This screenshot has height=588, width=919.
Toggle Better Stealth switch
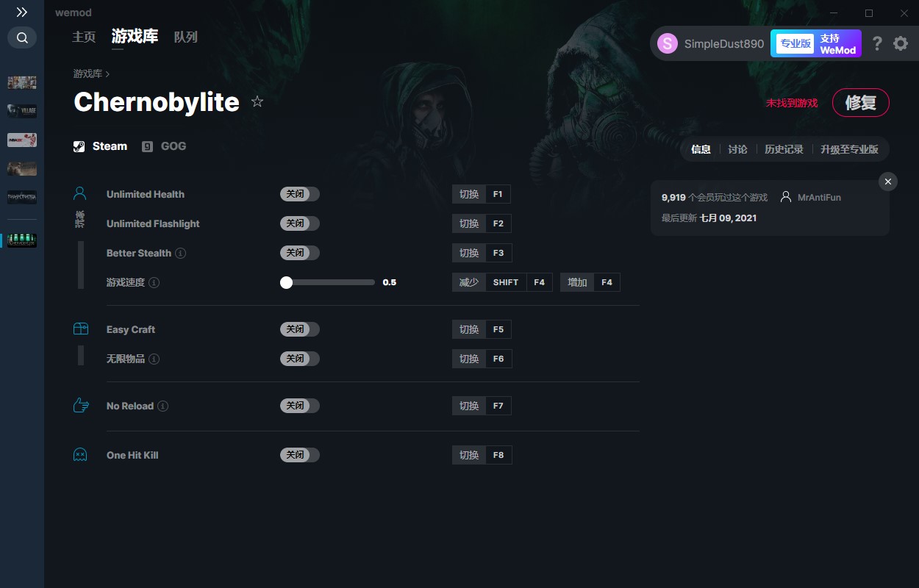pyautogui.click(x=300, y=253)
